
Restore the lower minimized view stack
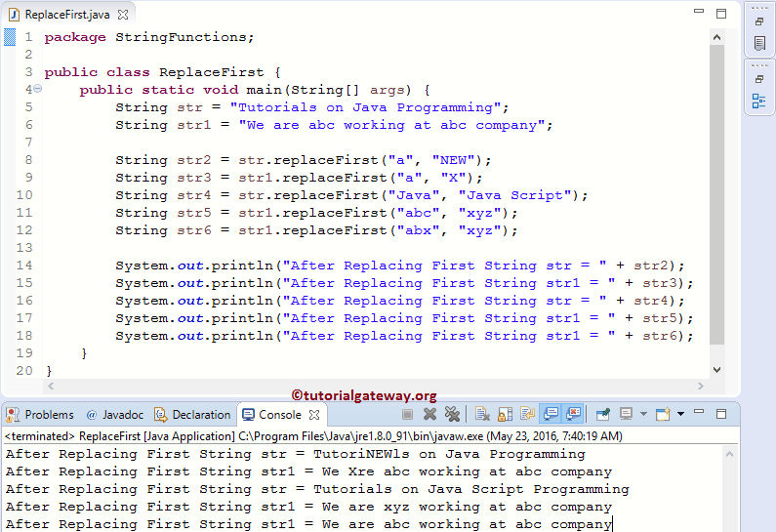point(759,79)
